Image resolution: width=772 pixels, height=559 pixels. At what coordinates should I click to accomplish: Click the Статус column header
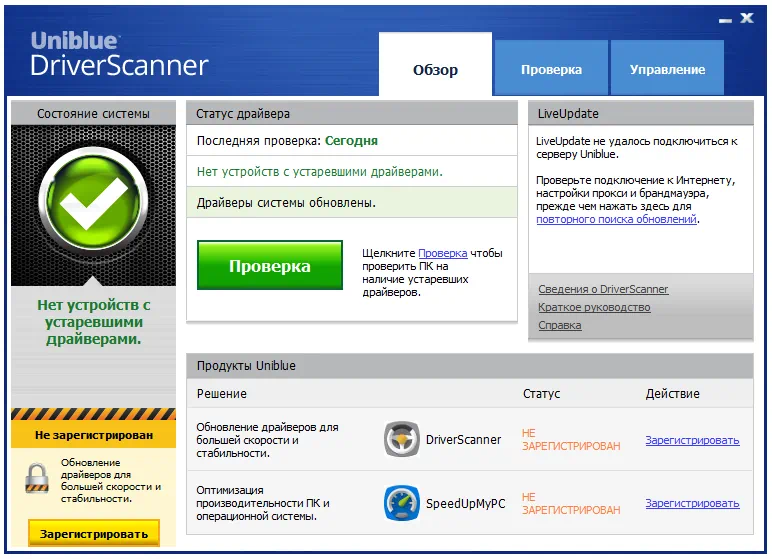[x=541, y=394]
